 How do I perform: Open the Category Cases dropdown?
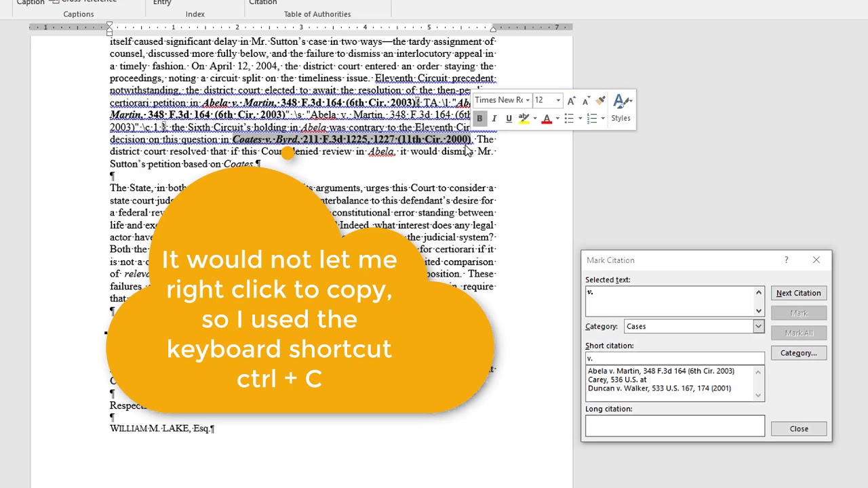pyautogui.click(x=758, y=326)
